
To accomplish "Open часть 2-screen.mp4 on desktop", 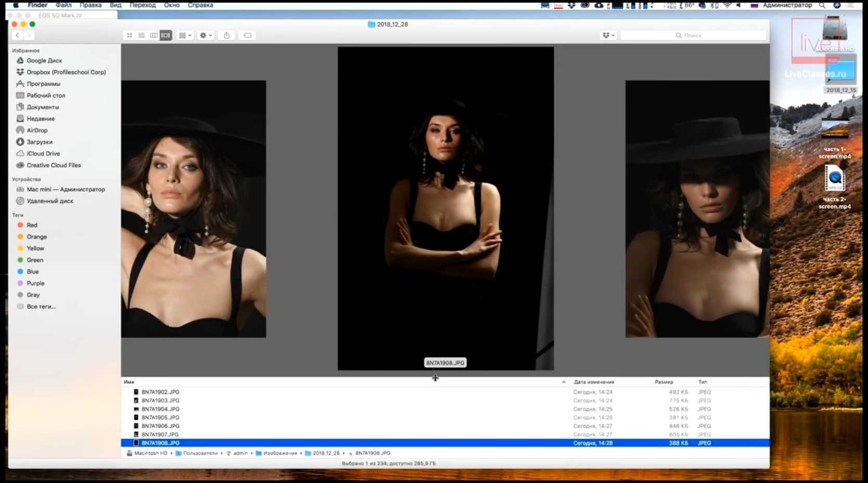I will pyautogui.click(x=835, y=188).
